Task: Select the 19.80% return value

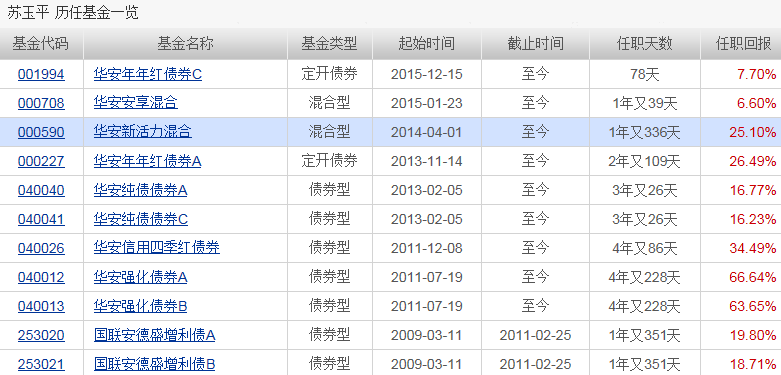Action: point(753,335)
